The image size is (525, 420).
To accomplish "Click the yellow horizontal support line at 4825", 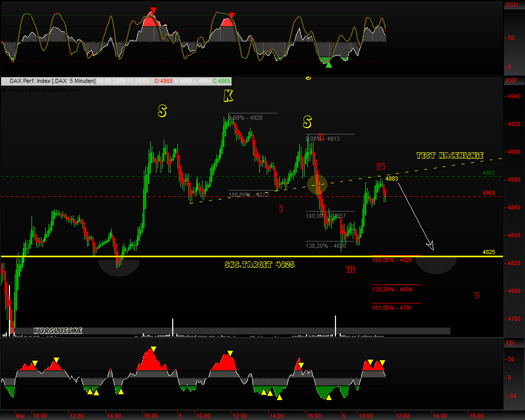I will 210,257.
